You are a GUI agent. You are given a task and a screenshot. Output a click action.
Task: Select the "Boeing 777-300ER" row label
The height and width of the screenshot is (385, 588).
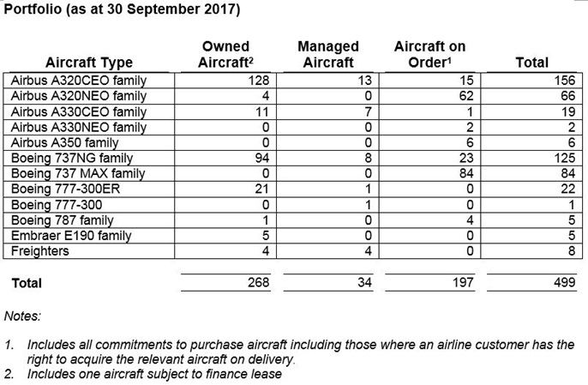click(x=63, y=189)
